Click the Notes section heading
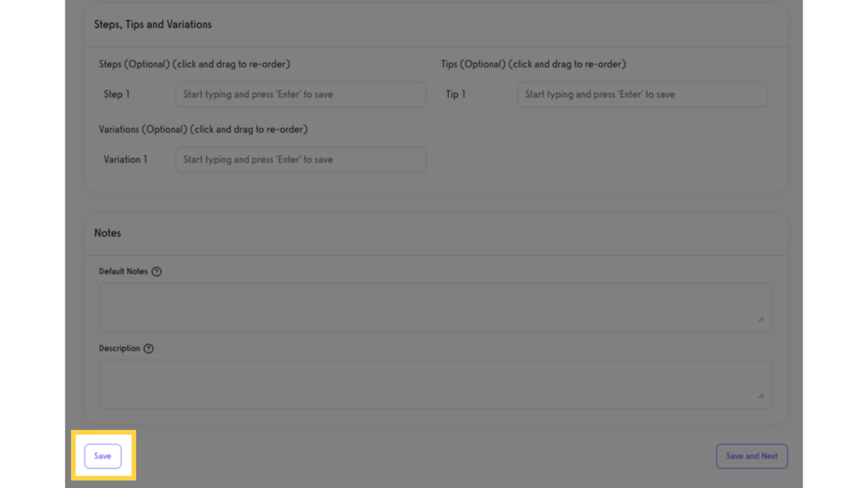This screenshot has width=868, height=488. coord(107,233)
